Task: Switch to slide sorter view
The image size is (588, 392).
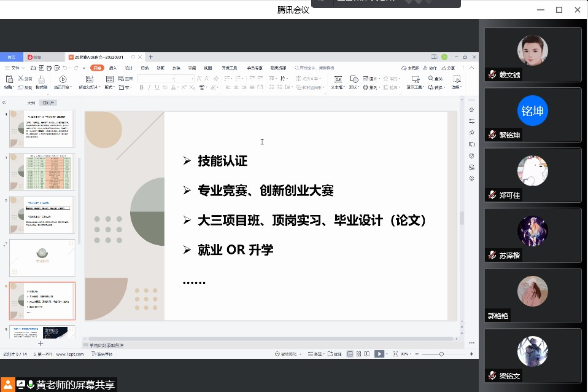Action: pos(358,354)
